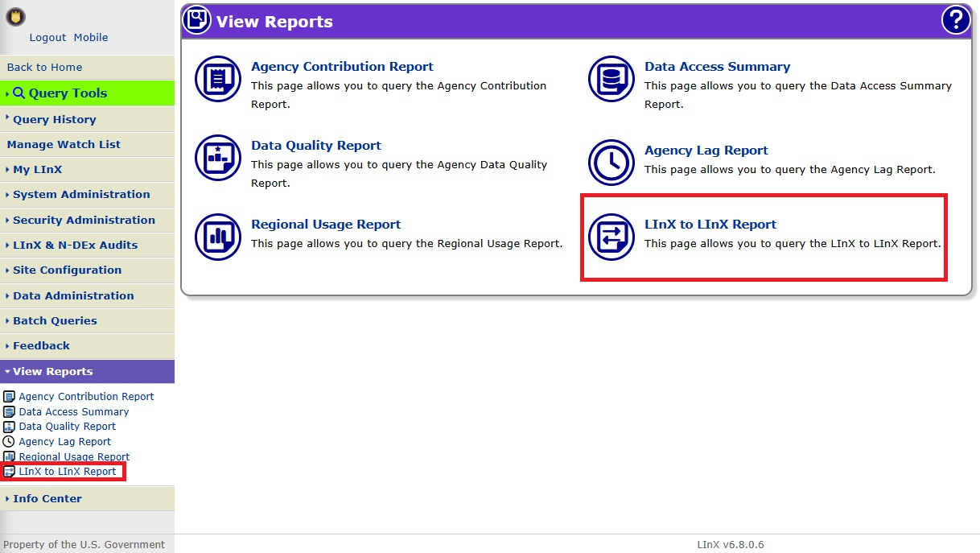Click the badge logo in the sidebar
This screenshot has width=980, height=553.
tap(15, 16)
